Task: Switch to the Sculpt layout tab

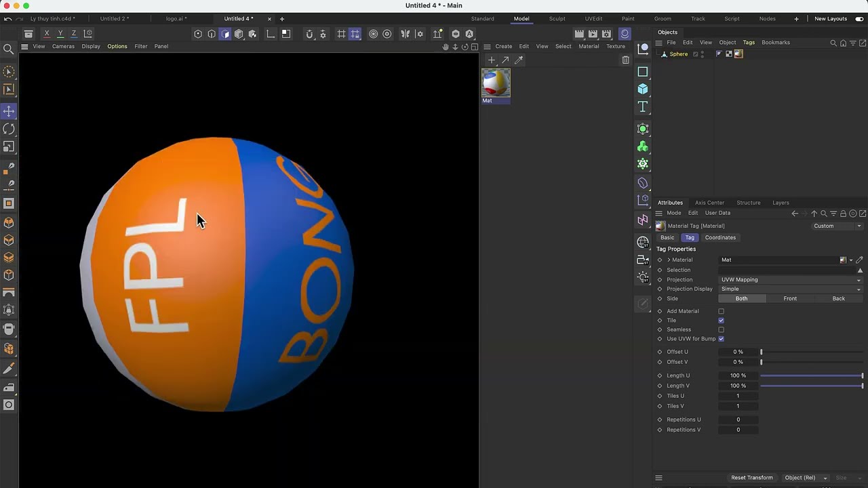Action: click(557, 19)
